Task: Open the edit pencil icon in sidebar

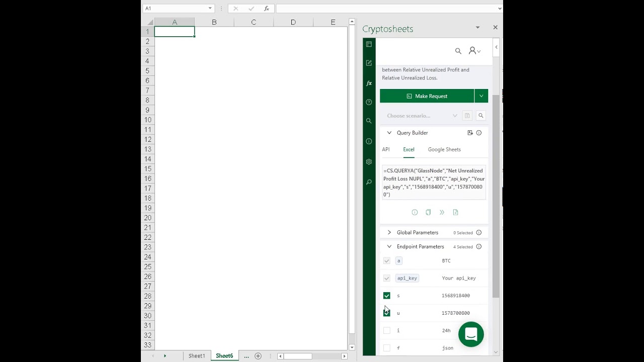Action: [x=369, y=63]
